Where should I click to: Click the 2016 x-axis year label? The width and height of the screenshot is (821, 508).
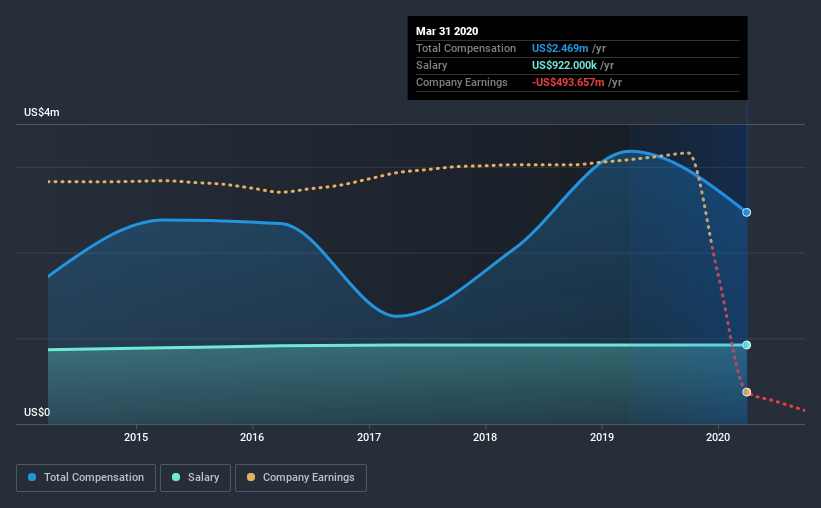click(252, 437)
